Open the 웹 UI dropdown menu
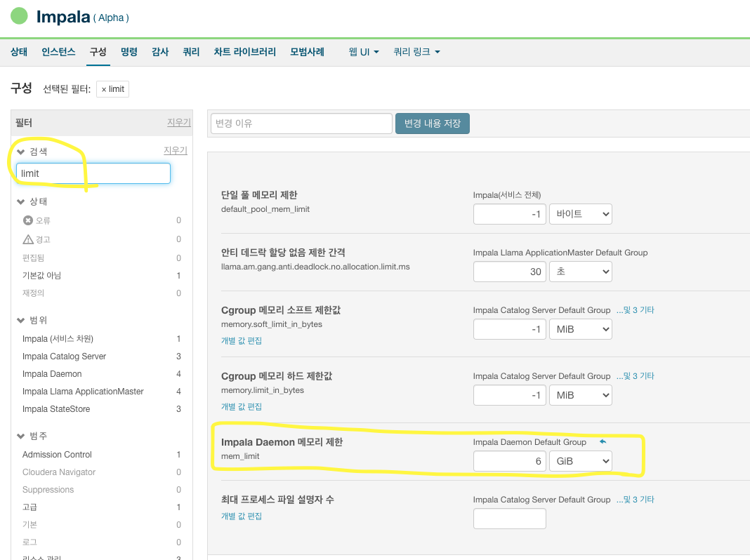The image size is (750, 560). [x=364, y=52]
